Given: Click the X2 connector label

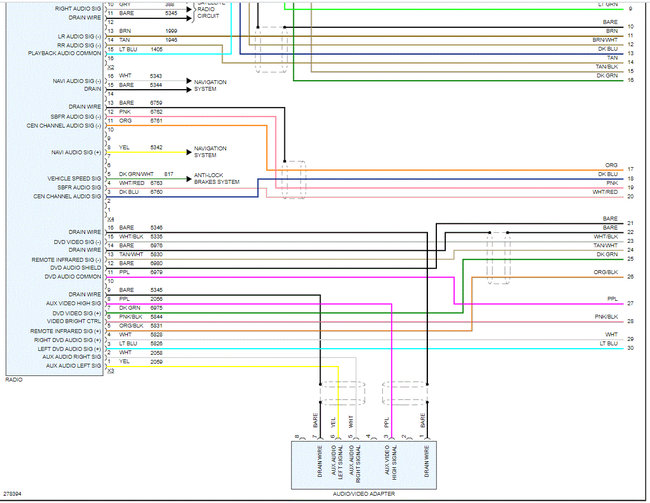Looking at the screenshot, I should [111, 67].
